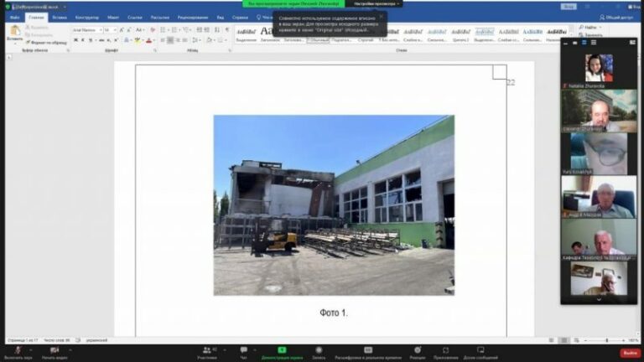Click the red leave meeting button
Viewport: 644px width, 362px height.
tap(630, 352)
